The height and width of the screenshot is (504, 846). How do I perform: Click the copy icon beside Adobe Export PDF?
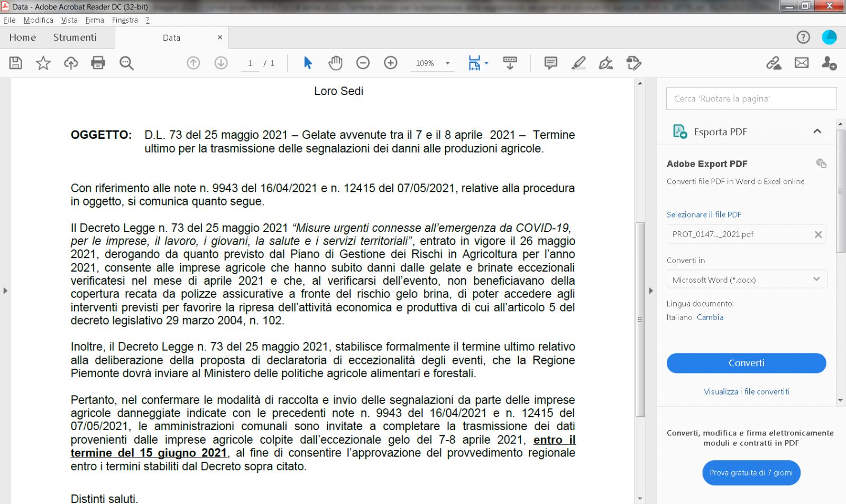(x=821, y=163)
